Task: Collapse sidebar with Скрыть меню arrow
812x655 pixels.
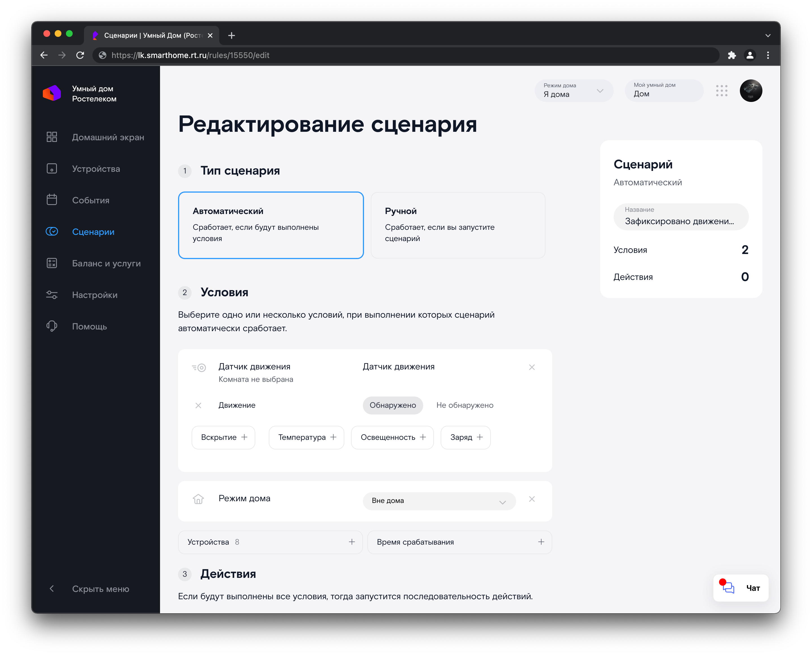Action: point(52,589)
